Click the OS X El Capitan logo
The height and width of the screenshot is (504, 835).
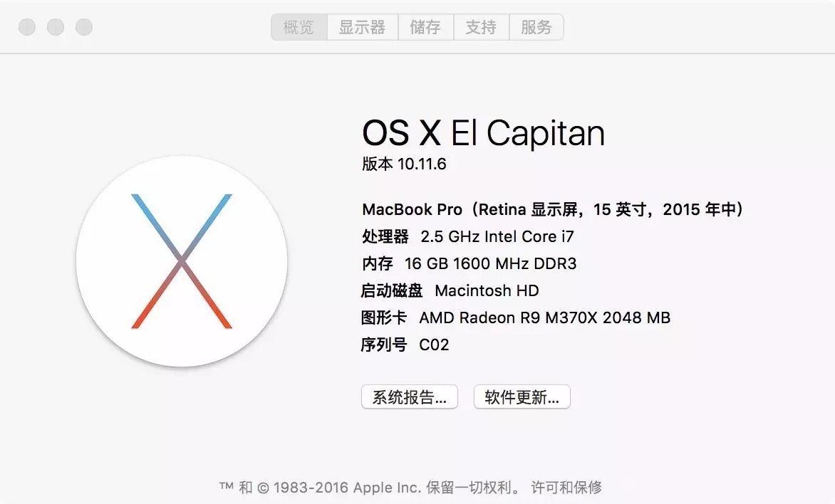pos(182,261)
